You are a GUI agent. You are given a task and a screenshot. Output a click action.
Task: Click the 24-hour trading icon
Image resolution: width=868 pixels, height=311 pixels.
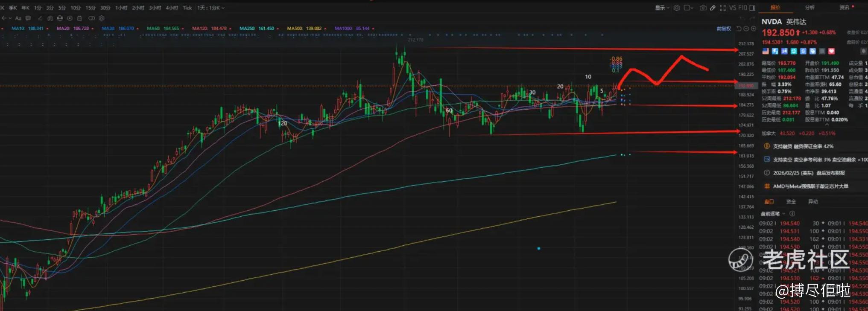(784, 51)
